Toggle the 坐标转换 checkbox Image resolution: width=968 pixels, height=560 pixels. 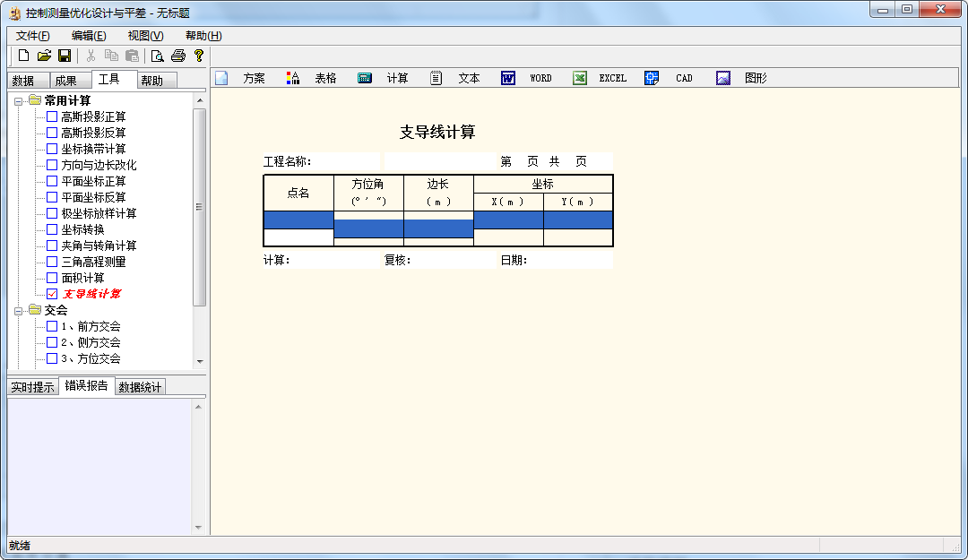[52, 229]
